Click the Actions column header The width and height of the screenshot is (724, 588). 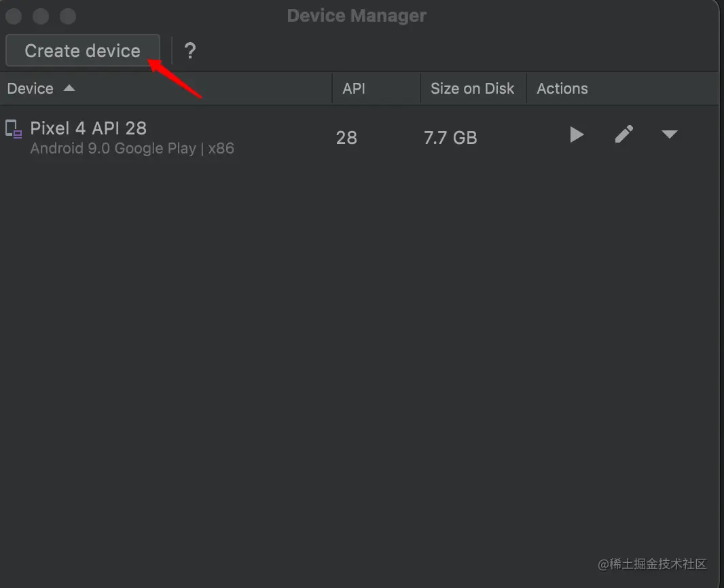point(562,89)
